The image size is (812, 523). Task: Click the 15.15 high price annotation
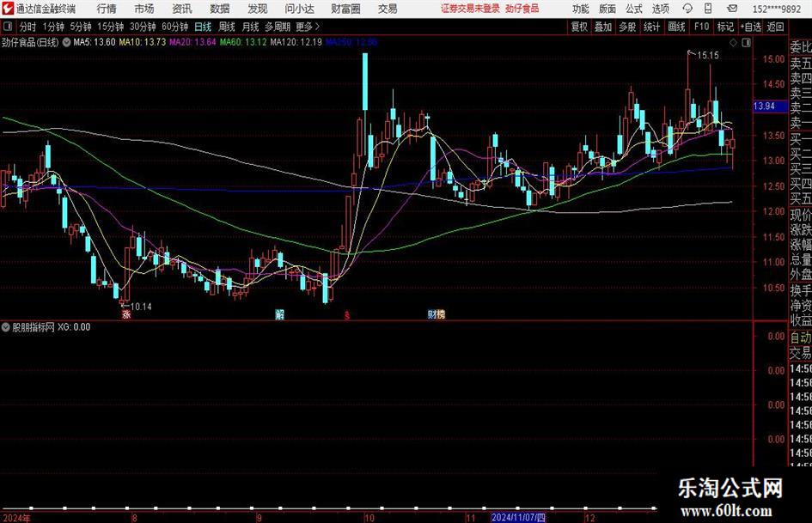708,55
